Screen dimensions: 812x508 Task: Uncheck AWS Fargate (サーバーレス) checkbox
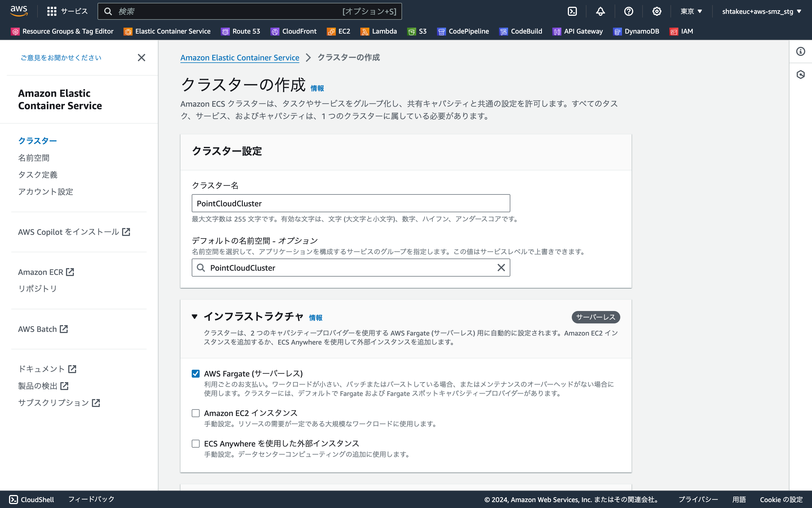[x=196, y=374]
